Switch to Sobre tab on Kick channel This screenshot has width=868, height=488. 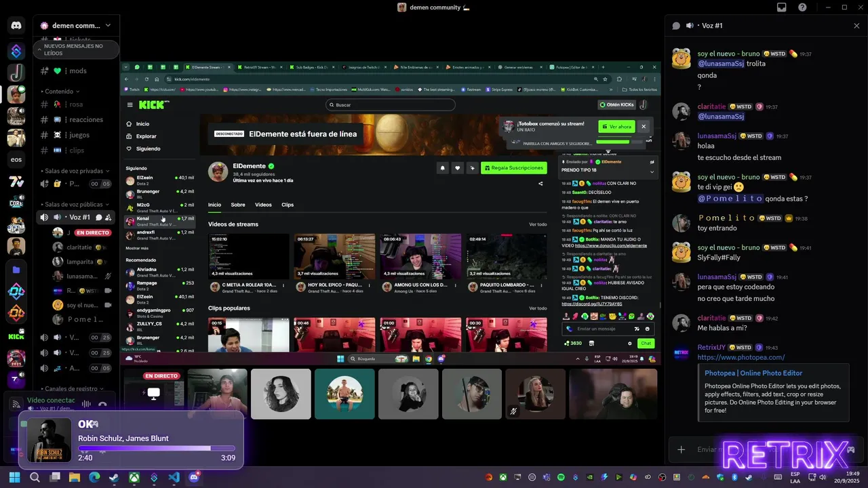238,205
